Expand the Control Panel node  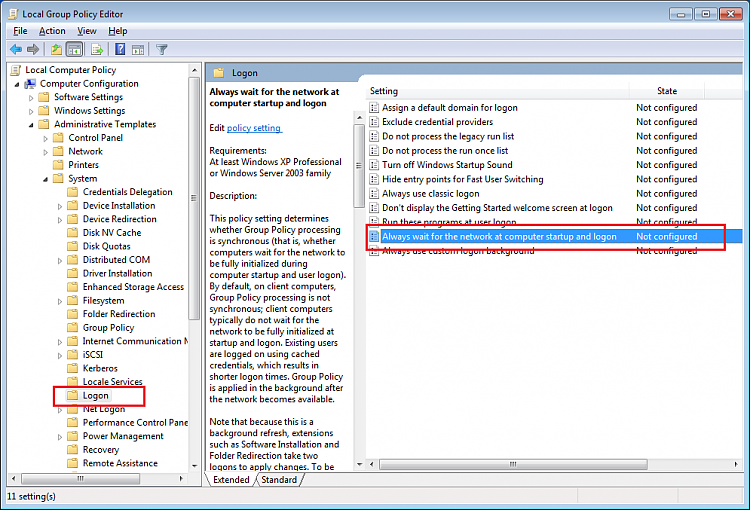click(45, 138)
